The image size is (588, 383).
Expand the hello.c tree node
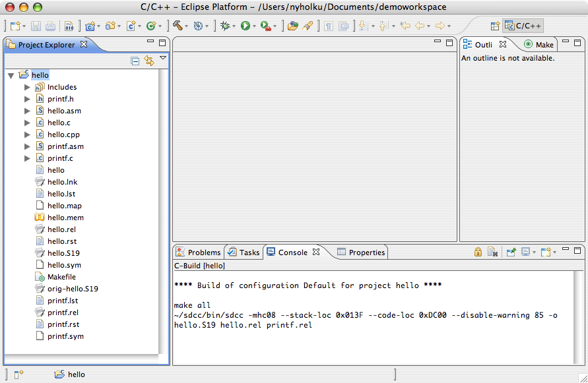coord(27,123)
